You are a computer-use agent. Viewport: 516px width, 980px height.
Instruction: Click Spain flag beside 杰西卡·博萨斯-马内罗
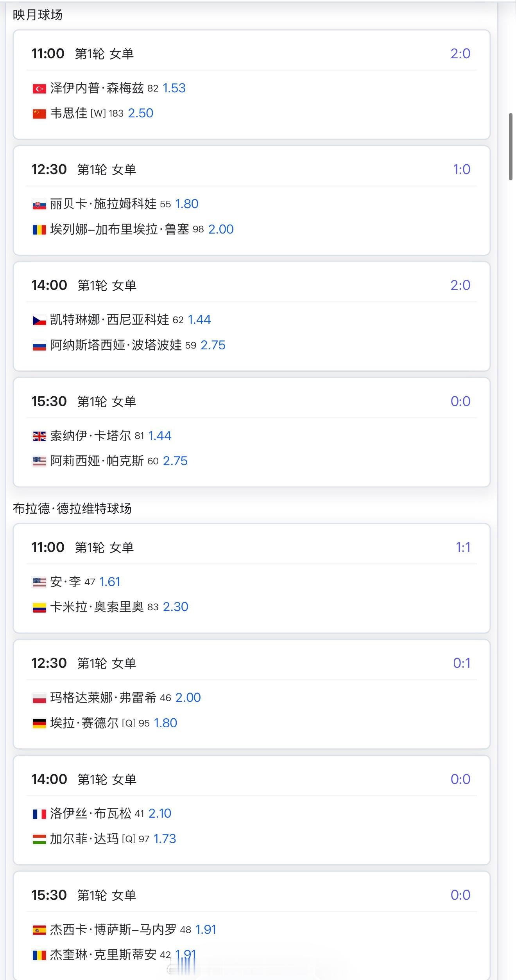pos(39,930)
